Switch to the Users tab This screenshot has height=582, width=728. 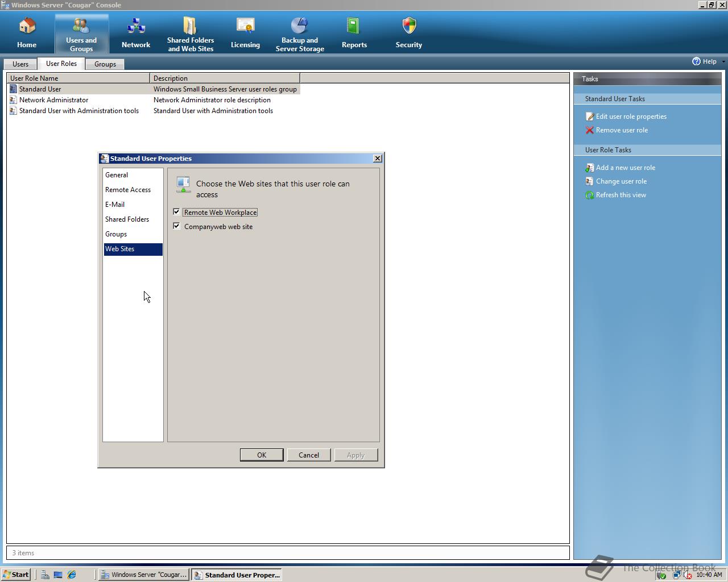(x=20, y=64)
